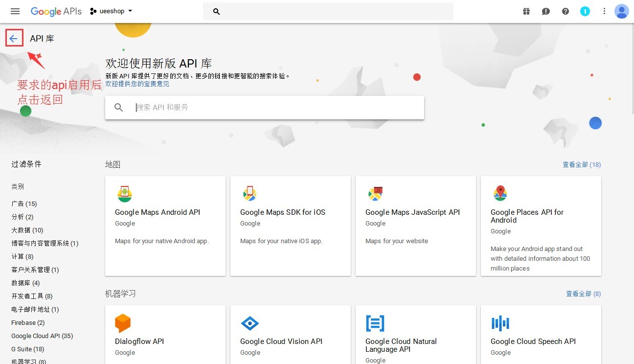
Task: Click the Google Places API for Android icon
Action: click(500, 194)
